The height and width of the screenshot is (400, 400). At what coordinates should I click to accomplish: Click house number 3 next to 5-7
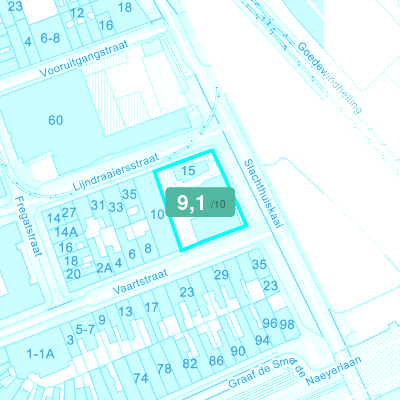point(70,340)
